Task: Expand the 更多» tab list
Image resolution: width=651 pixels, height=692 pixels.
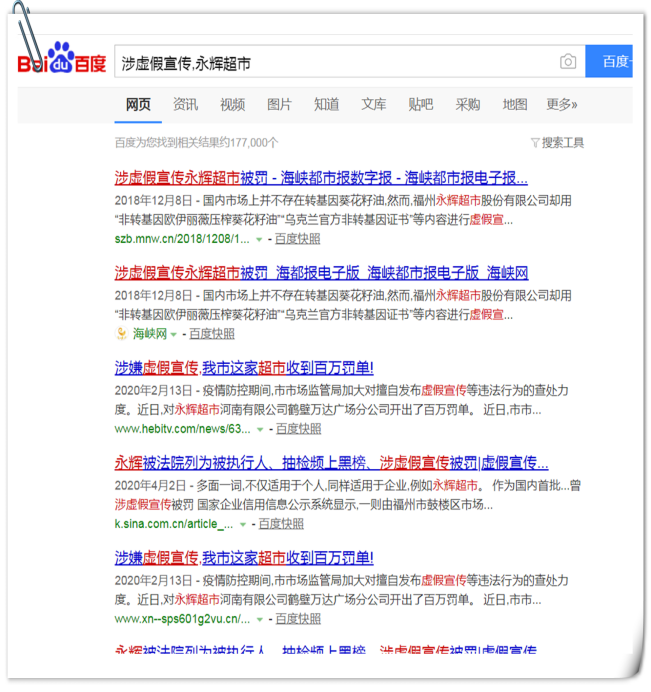Action: (562, 105)
